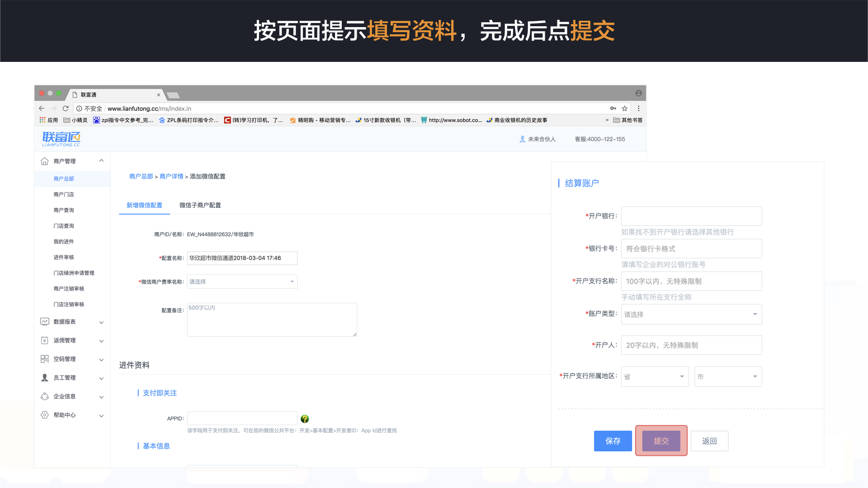The height and width of the screenshot is (488, 868).
Task: Open the 省 province dropdown
Action: [655, 376]
